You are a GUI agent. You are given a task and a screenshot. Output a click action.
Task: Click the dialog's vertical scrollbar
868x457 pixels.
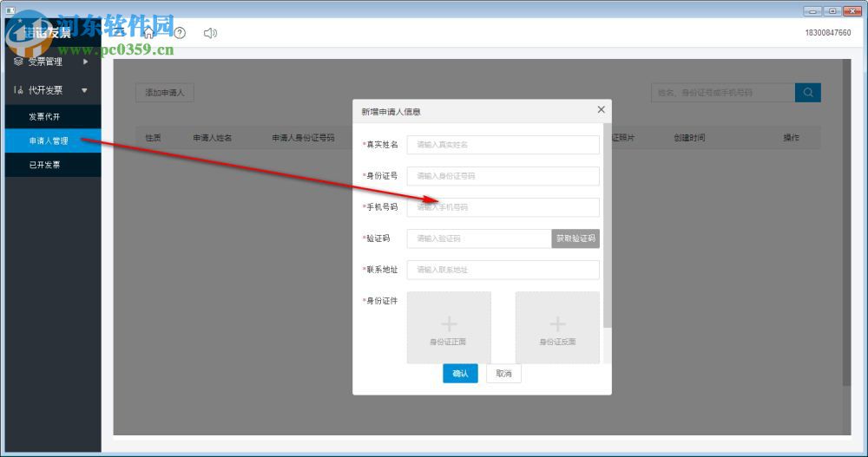pos(608,225)
